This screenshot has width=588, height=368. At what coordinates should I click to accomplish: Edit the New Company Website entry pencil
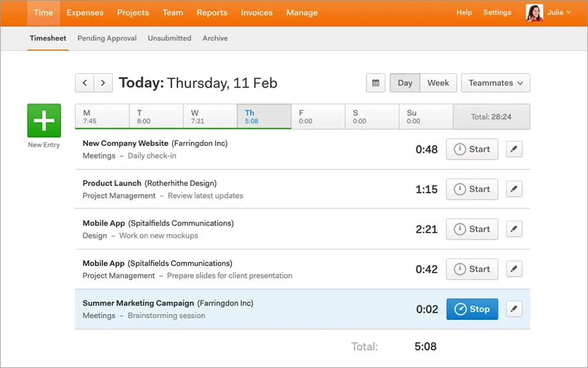point(514,150)
